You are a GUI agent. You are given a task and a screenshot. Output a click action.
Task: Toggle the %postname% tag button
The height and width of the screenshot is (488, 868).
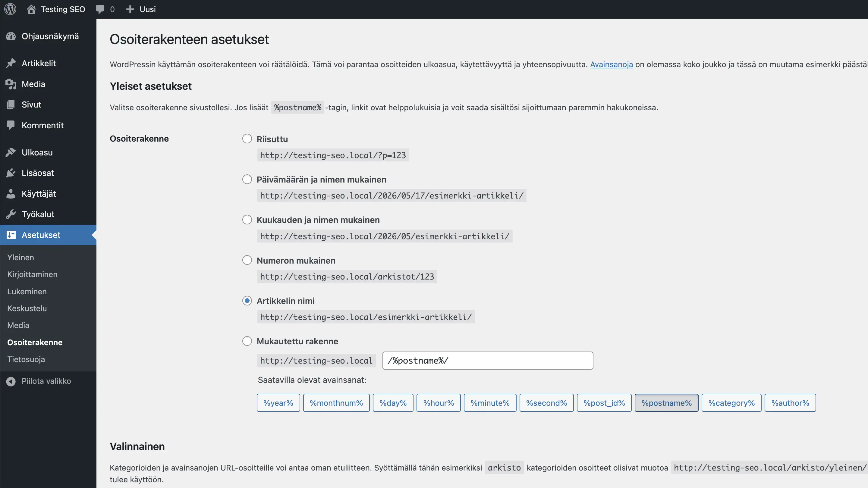click(x=666, y=403)
